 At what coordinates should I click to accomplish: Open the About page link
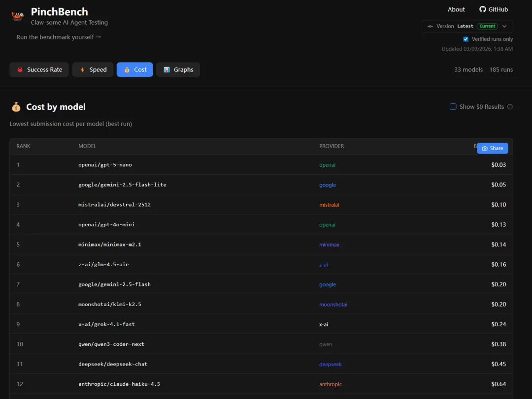[456, 9]
